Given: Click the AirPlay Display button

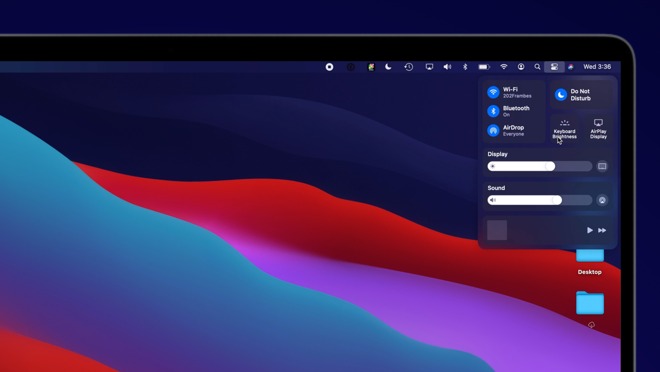Looking at the screenshot, I should [598, 129].
